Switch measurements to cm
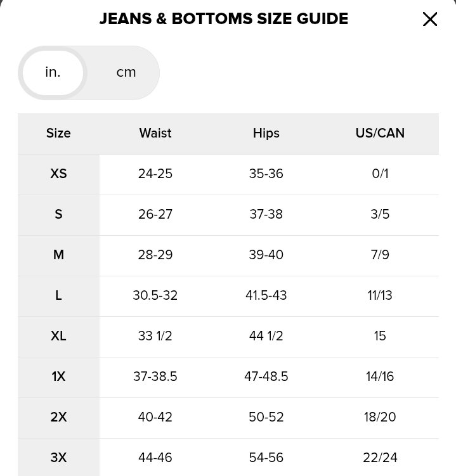 (x=126, y=72)
